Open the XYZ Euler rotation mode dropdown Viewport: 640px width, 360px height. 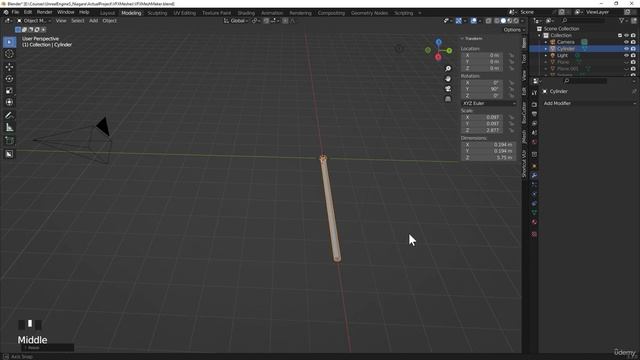click(x=489, y=103)
